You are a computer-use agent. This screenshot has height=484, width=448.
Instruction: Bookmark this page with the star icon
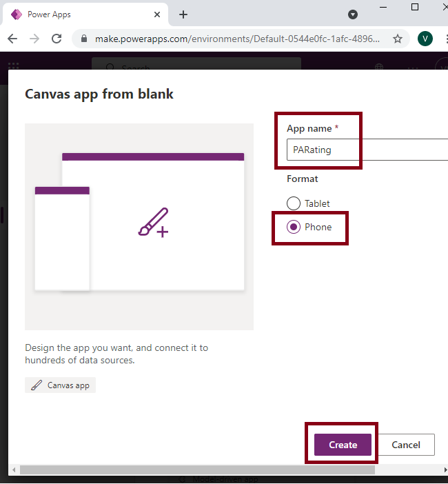[398, 39]
